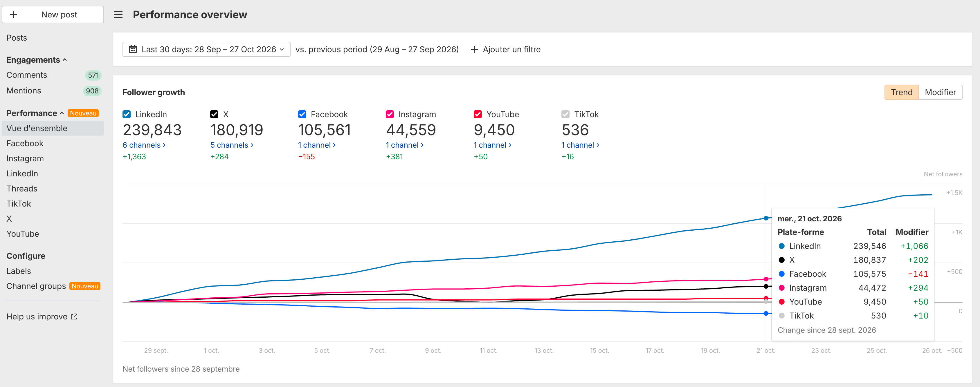Image resolution: width=980 pixels, height=387 pixels.
Task: Open Vue d'ensemble in sidebar
Action: point(53,129)
